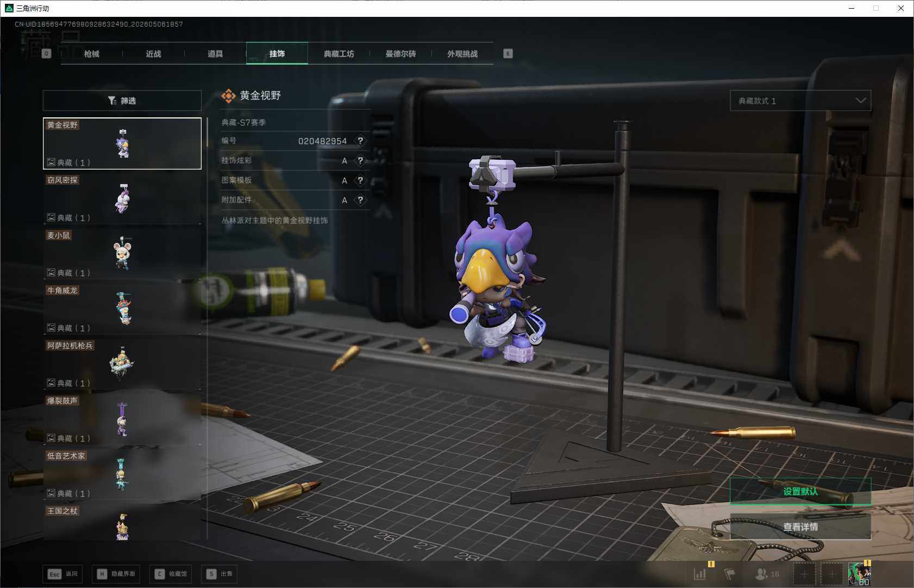Select the 窃风密探 charm card
This screenshot has width=914, height=588.
[x=122, y=199]
